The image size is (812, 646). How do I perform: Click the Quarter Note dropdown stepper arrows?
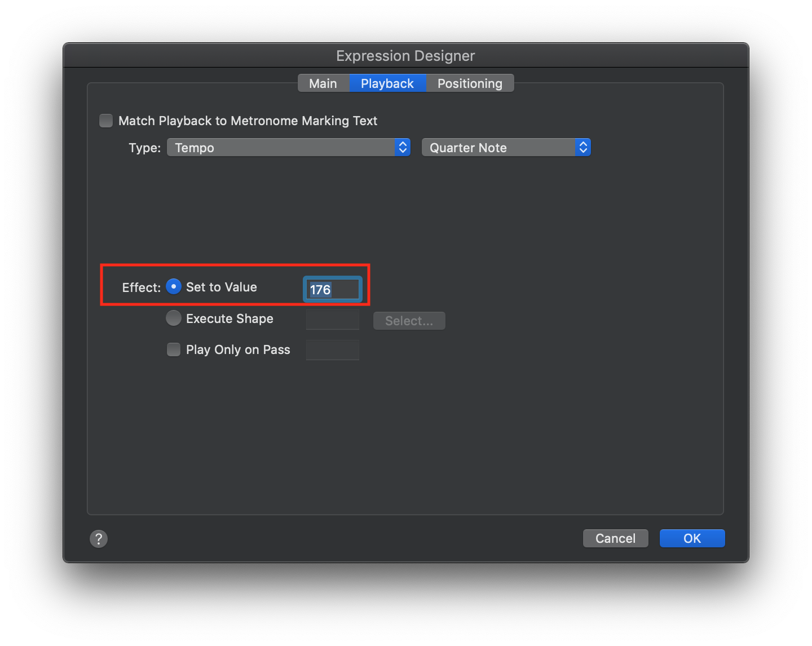coord(583,147)
